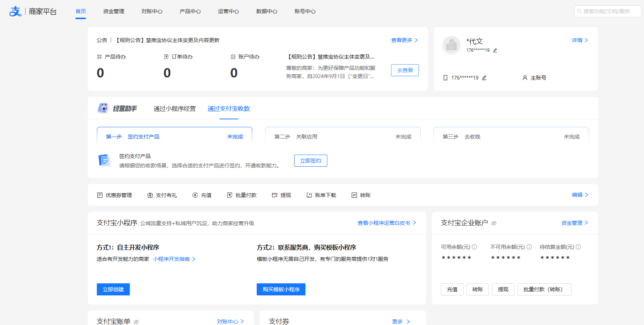Toggle eye icon next to 支付宝账单

(136, 322)
